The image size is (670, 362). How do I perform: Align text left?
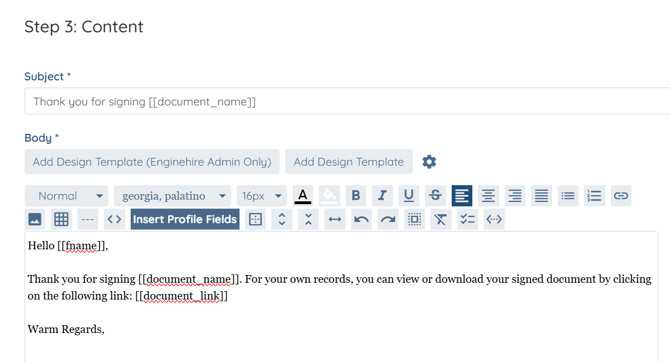(461, 196)
